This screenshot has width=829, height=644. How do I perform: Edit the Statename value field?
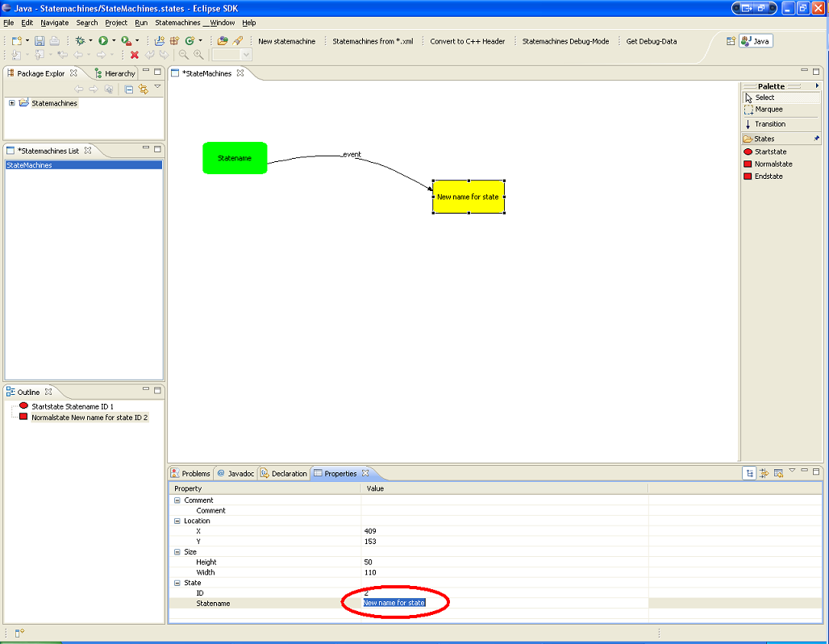tap(504, 603)
